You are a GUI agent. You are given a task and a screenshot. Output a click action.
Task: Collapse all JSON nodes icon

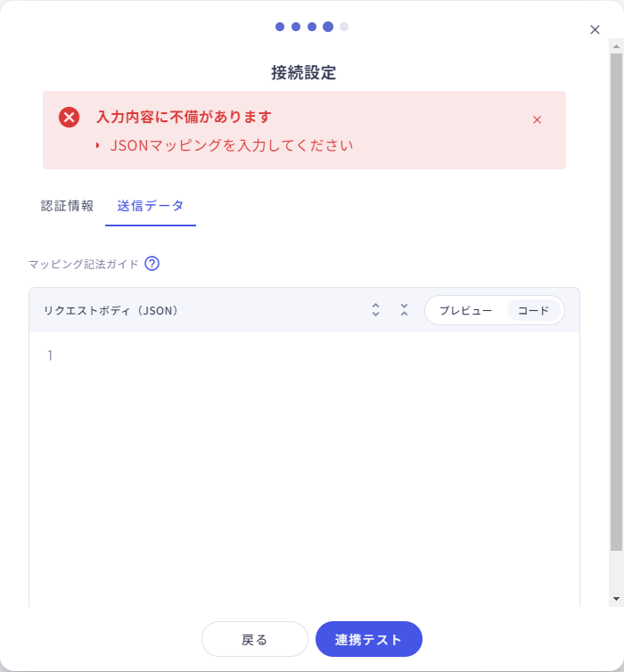tap(404, 310)
